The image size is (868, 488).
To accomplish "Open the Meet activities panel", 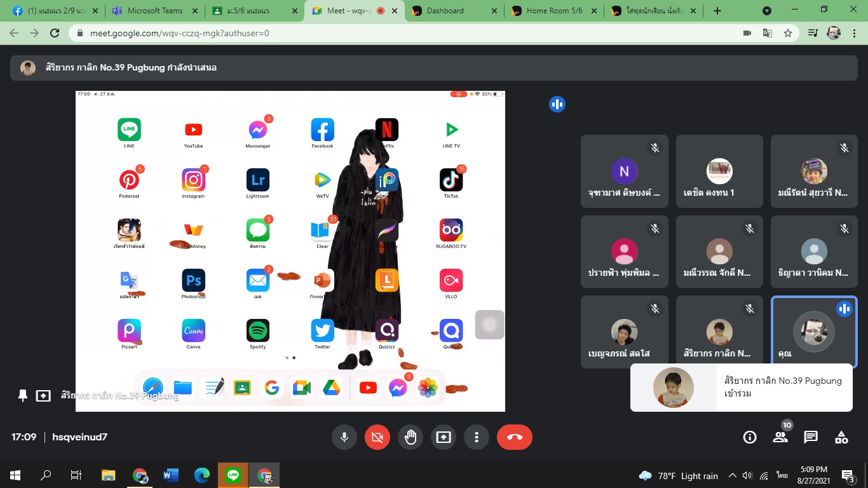I will point(841,437).
